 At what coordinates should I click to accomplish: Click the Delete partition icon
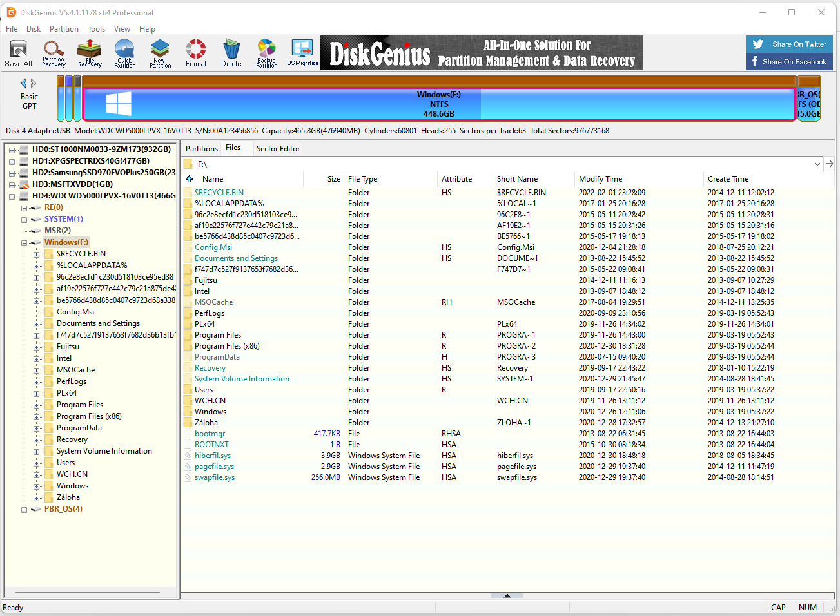tap(231, 53)
